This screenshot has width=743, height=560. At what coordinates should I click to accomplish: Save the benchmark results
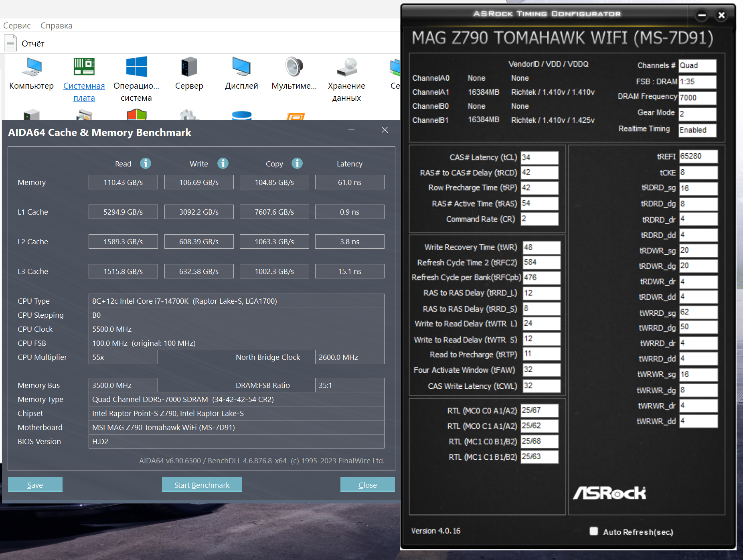click(x=35, y=485)
